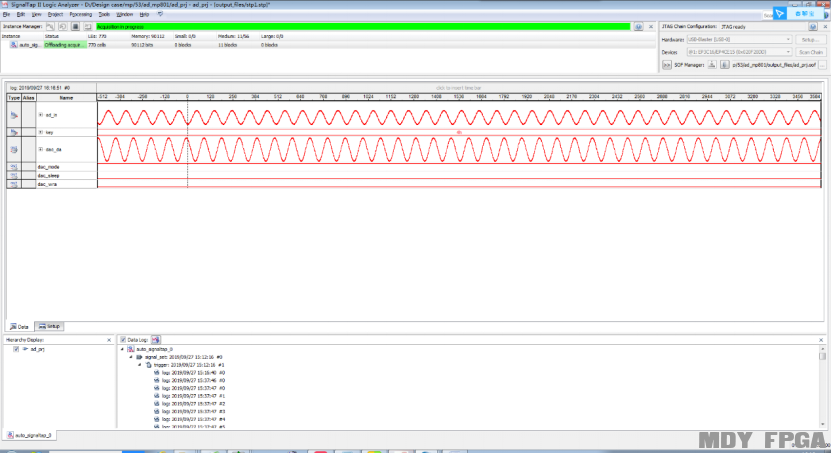
Task: Click the auto_signaltap_0 icon in the Data Log tree
Action: click(130, 349)
